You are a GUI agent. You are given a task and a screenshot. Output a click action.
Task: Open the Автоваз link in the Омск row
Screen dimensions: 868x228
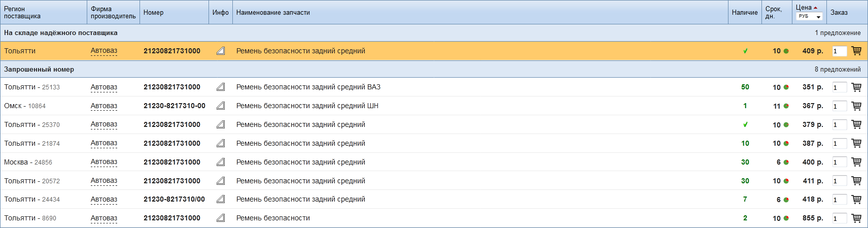(x=104, y=106)
